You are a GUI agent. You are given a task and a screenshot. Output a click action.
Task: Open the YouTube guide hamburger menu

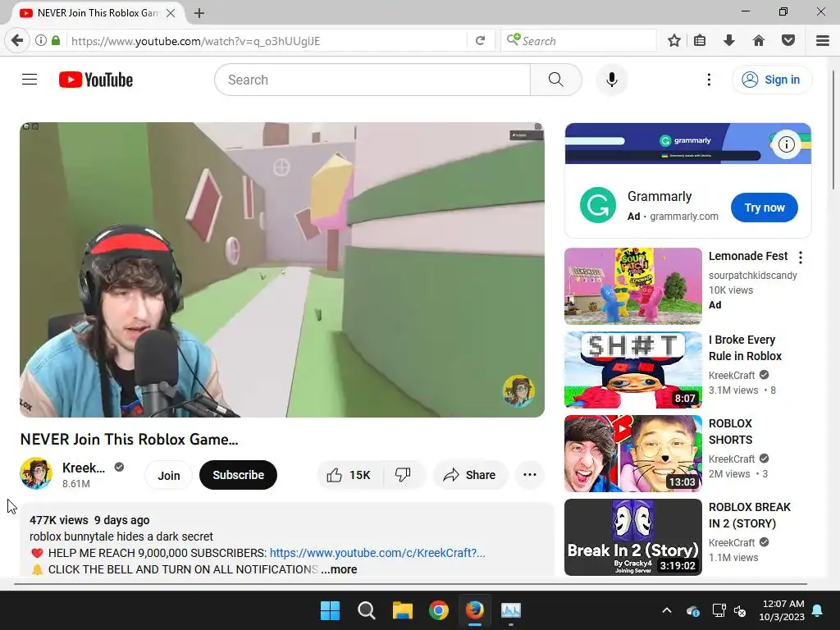pyautogui.click(x=30, y=80)
